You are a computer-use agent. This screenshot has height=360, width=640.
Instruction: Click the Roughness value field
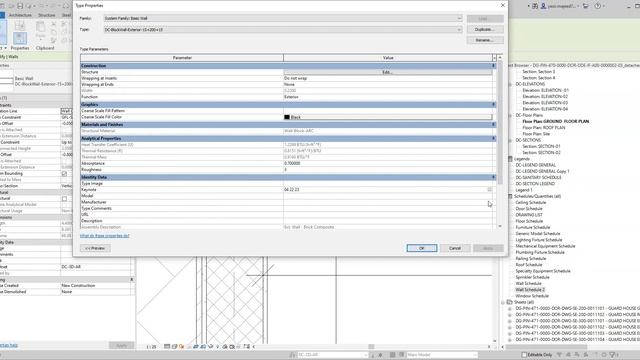pos(388,169)
